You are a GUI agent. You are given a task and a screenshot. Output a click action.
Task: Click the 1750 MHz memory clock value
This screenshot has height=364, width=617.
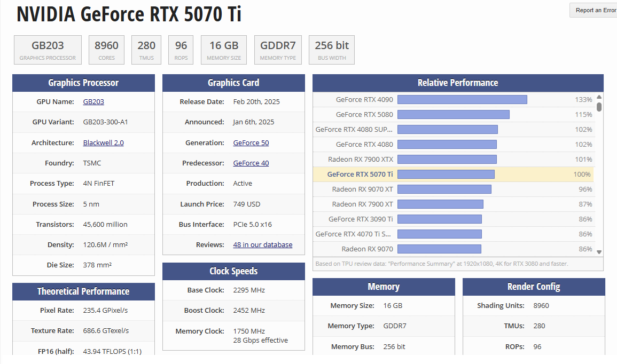(249, 331)
